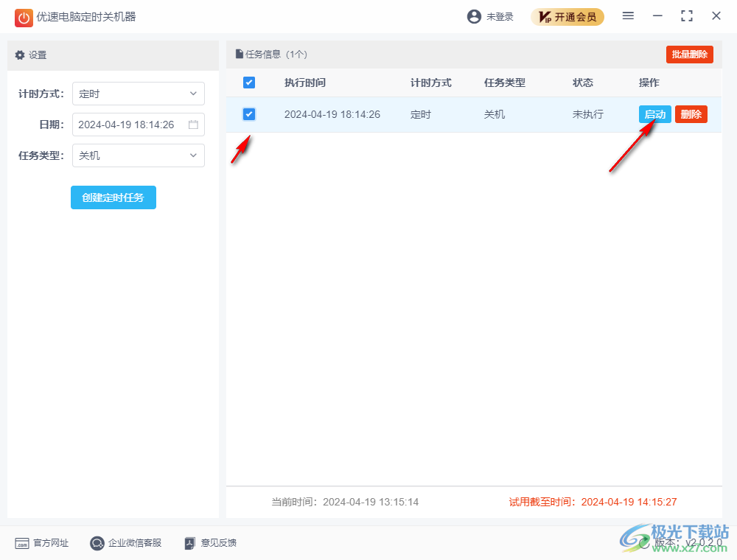737x560 pixels.
Task: Toggle the select-all checkbox in table header
Action: [249, 83]
